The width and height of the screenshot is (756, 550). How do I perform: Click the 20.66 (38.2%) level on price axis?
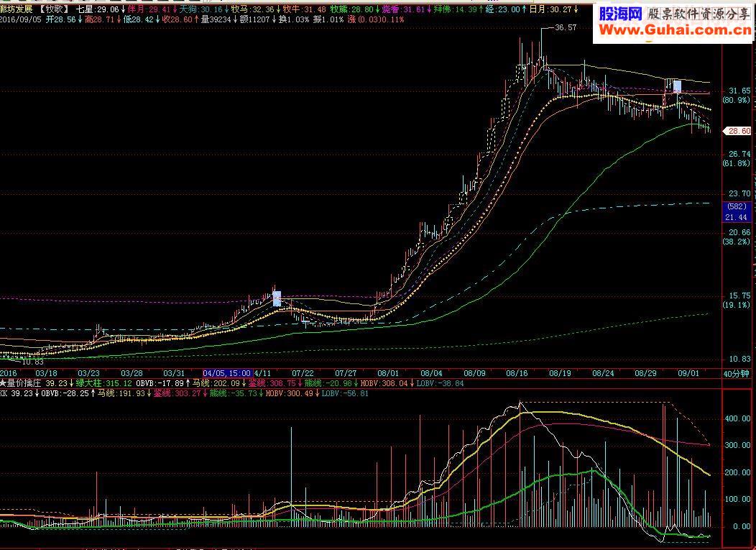click(736, 237)
